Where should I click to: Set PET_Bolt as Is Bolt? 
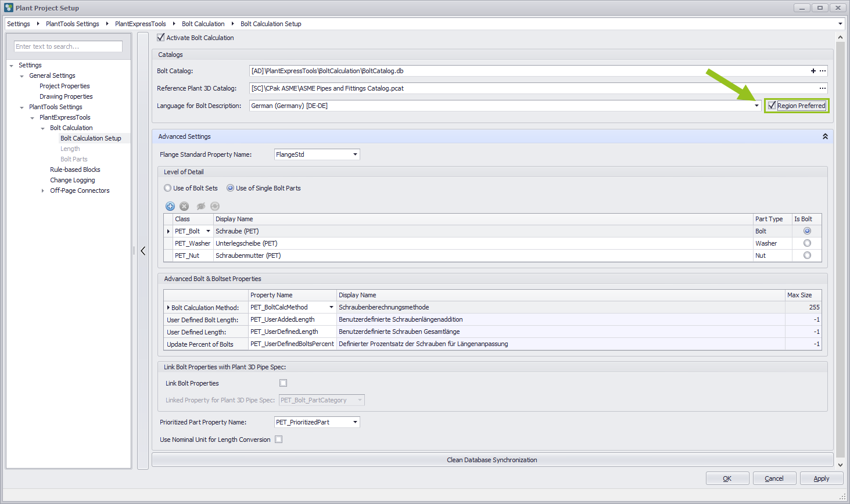807,231
